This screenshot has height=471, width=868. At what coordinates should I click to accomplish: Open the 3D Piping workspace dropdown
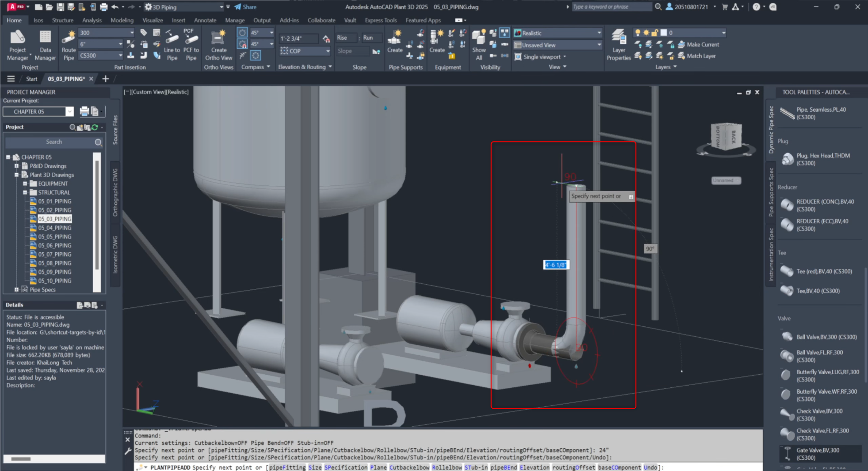222,7
